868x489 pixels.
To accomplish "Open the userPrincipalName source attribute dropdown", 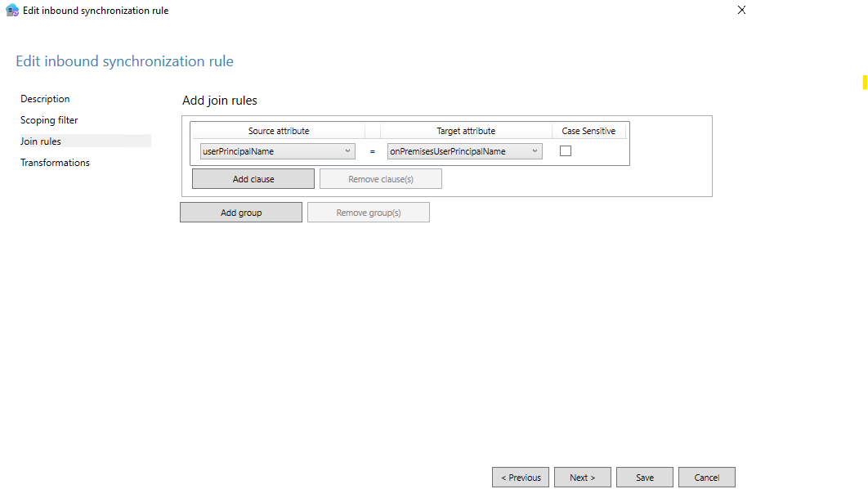I will [x=277, y=150].
